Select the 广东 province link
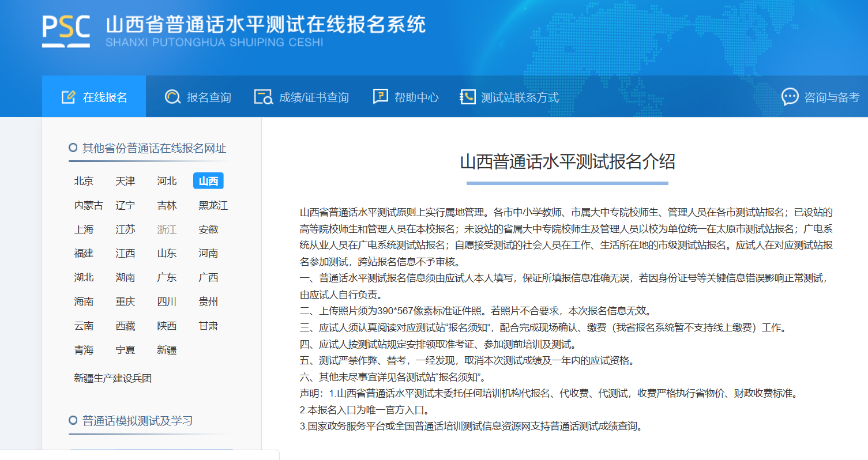 click(x=167, y=277)
